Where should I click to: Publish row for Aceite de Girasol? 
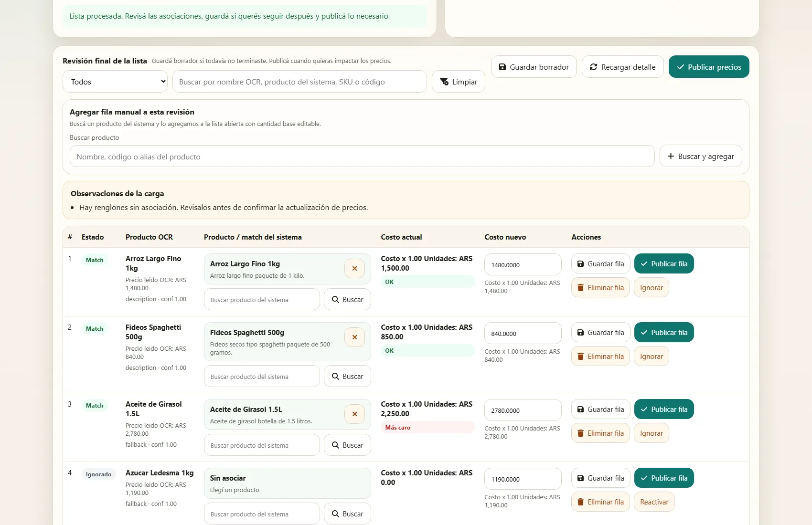(x=664, y=409)
